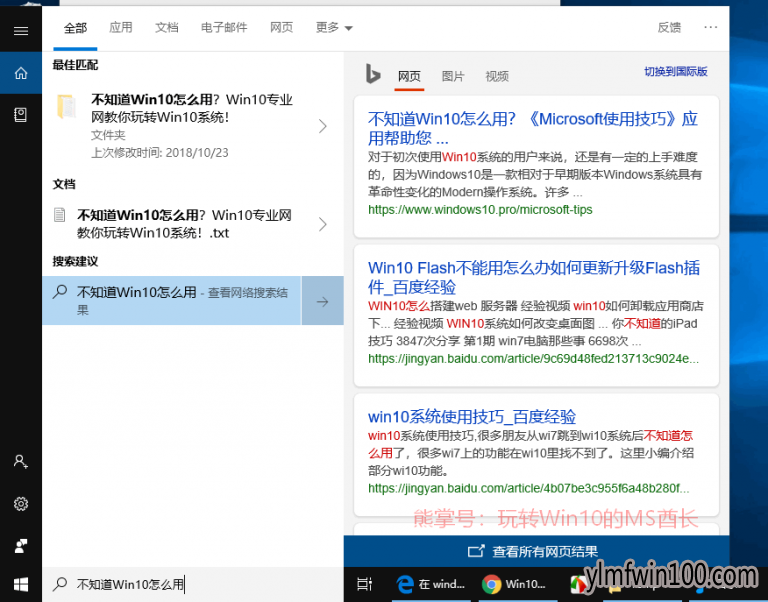Click the jingyan.baidu.com 9c69d48fed URL
This screenshot has width=768, height=602.
533,359
